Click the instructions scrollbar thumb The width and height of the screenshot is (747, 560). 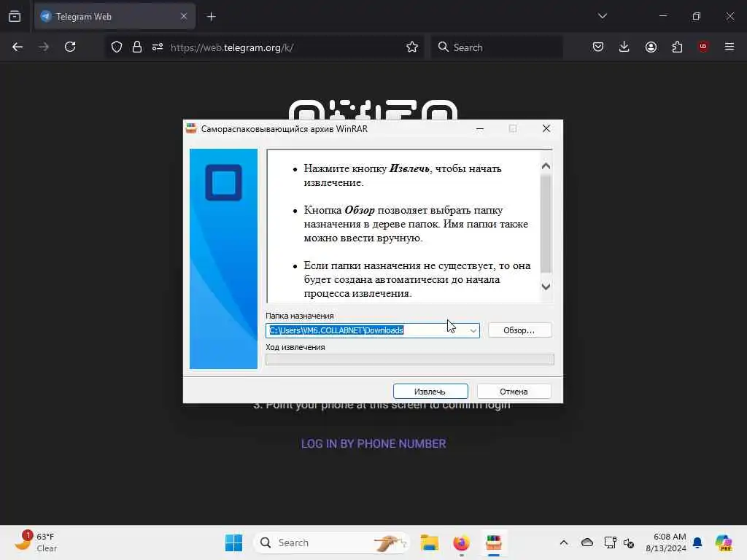(546, 224)
